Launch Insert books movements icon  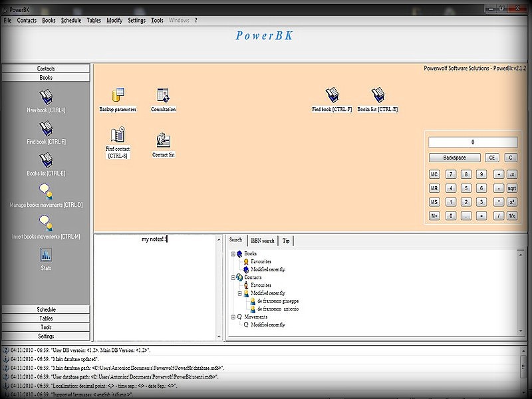[46, 223]
